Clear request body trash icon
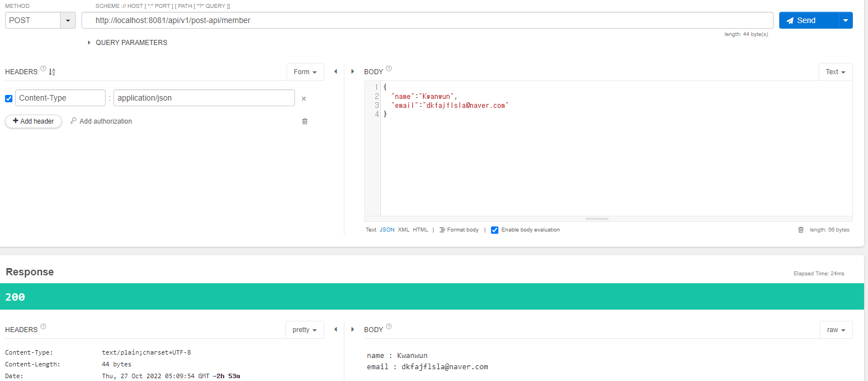 [801, 230]
